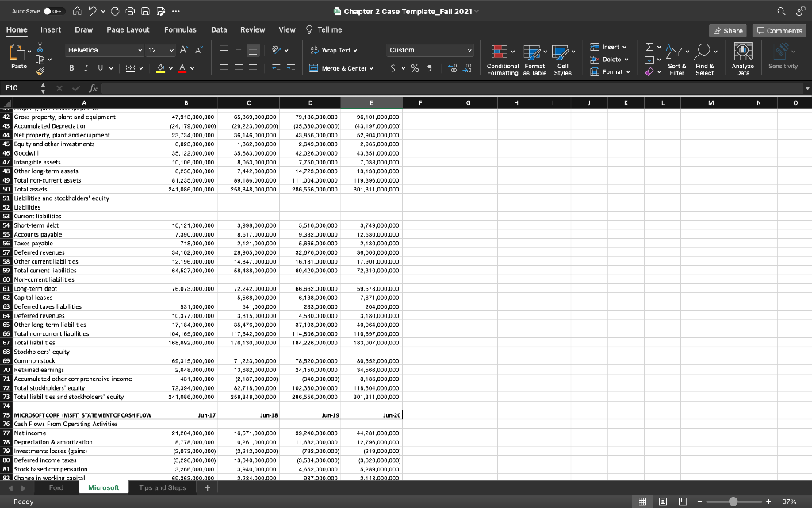Click the Share button
This screenshot has height=508, width=812.
pyautogui.click(x=728, y=31)
